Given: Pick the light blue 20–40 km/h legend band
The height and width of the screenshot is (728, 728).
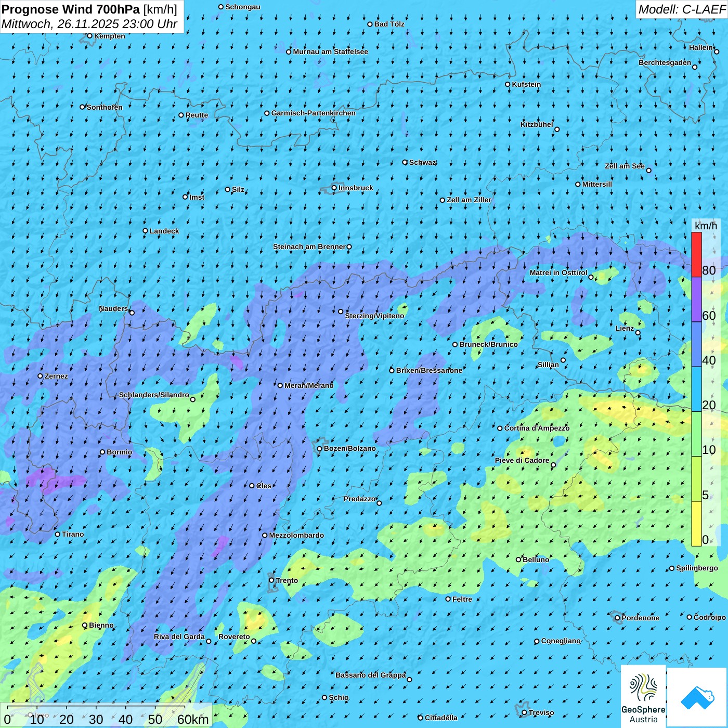Looking at the screenshot, I should pos(696,389).
